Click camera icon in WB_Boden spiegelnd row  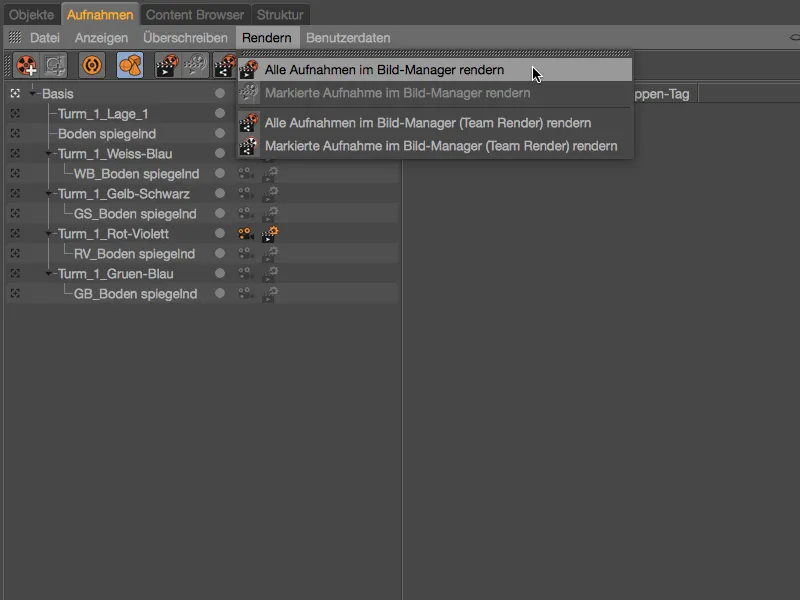tap(246, 173)
